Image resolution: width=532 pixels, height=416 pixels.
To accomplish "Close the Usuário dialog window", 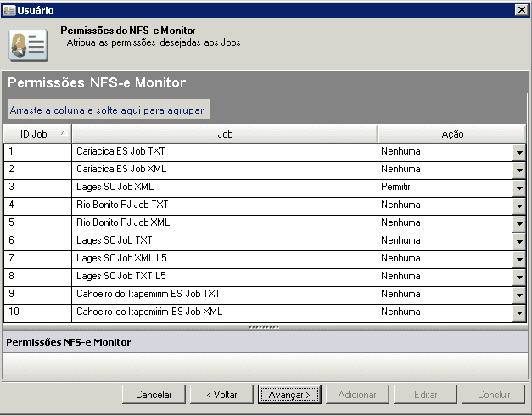I will coord(521,9).
